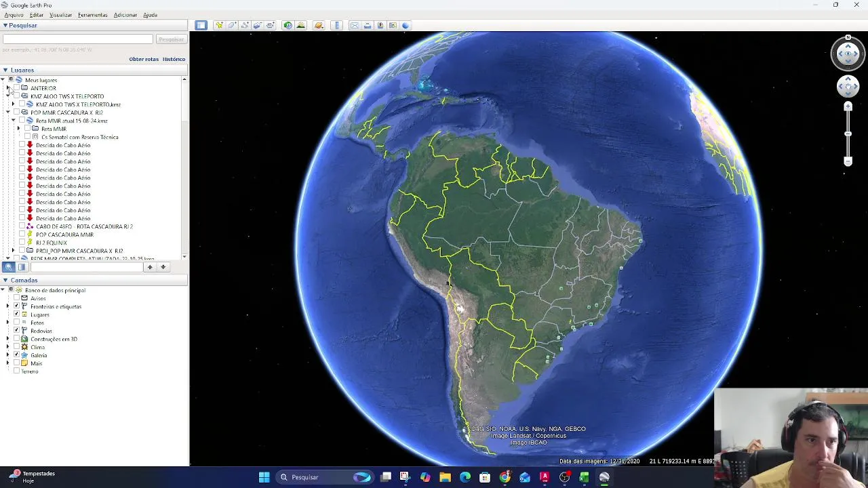868x488 pixels.
Task: Open the Arquivo menu
Action: [x=14, y=15]
